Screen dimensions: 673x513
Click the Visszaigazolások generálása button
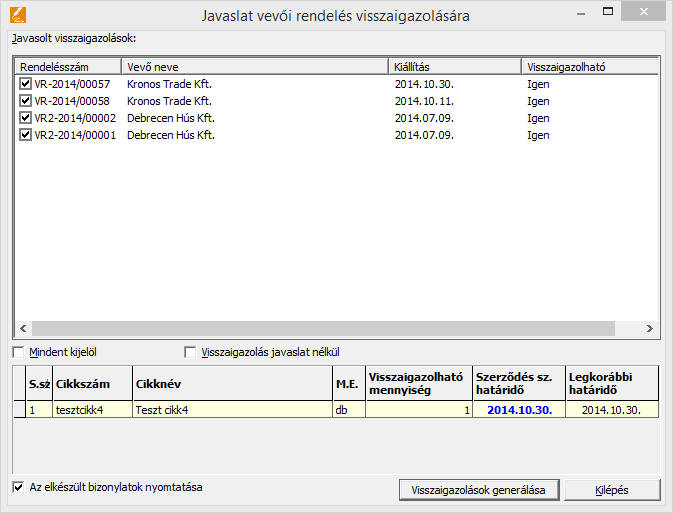pyautogui.click(x=479, y=490)
